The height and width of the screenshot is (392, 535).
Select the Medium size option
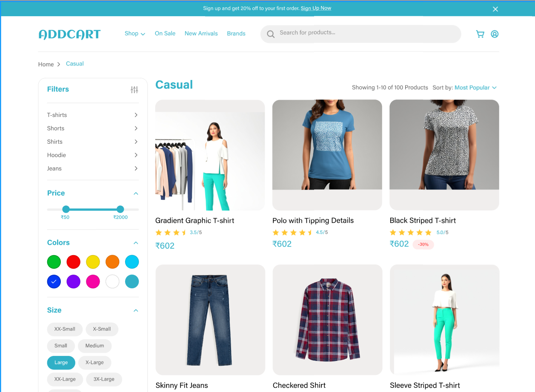[x=94, y=346]
